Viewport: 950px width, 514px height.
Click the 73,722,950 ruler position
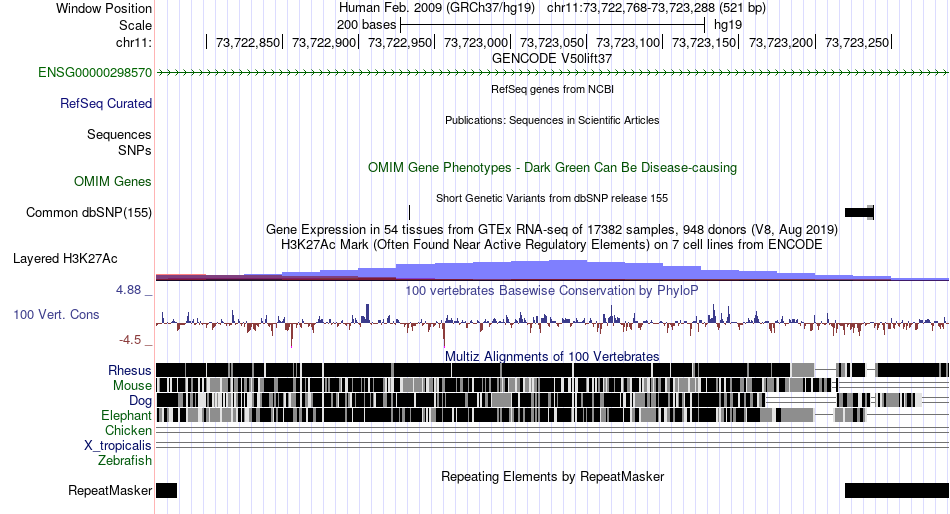coord(400,42)
